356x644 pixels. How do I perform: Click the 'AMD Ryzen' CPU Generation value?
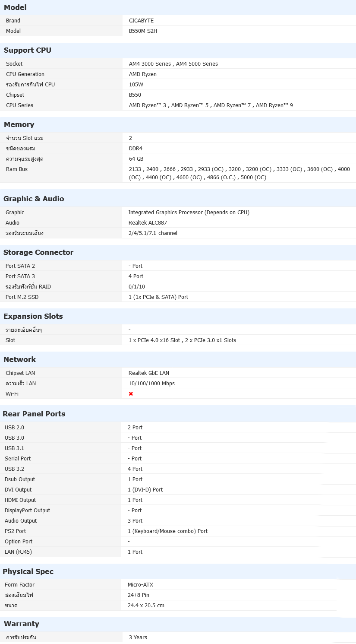pyautogui.click(x=143, y=74)
